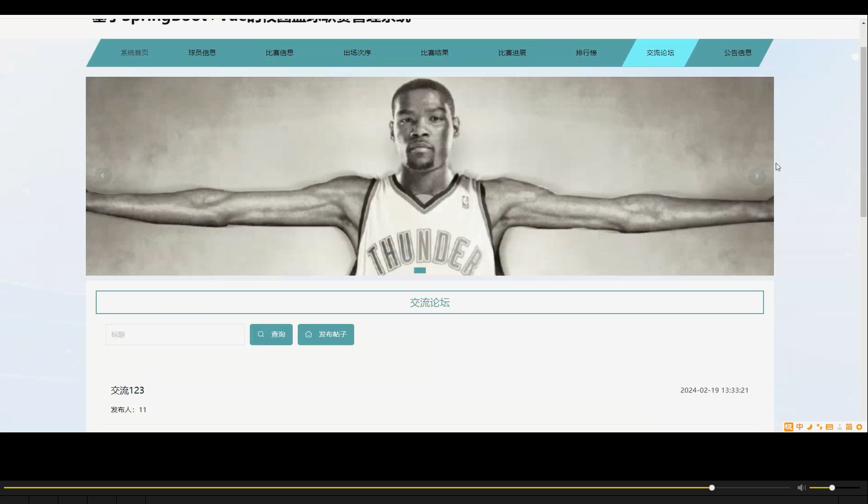
Task: Click the Thunder player banner image
Action: (x=429, y=176)
